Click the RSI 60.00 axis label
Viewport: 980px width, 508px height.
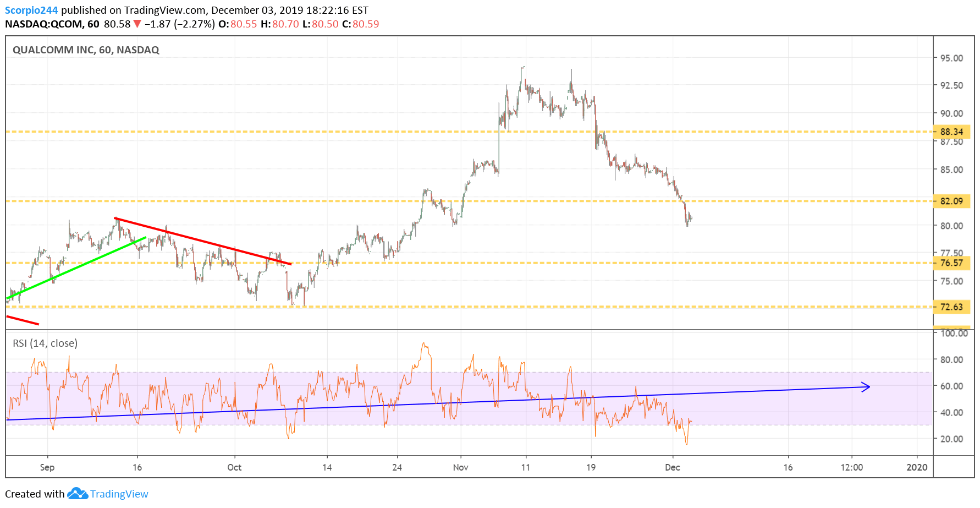click(x=951, y=386)
